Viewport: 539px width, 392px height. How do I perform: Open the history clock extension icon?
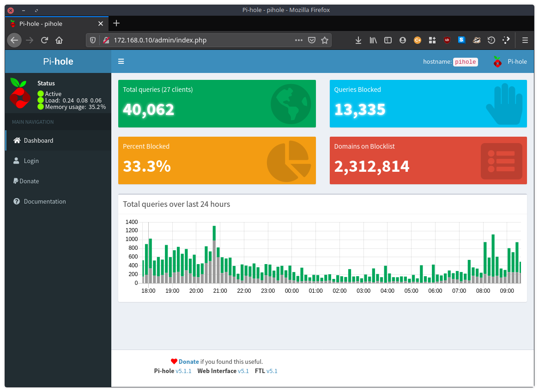491,40
